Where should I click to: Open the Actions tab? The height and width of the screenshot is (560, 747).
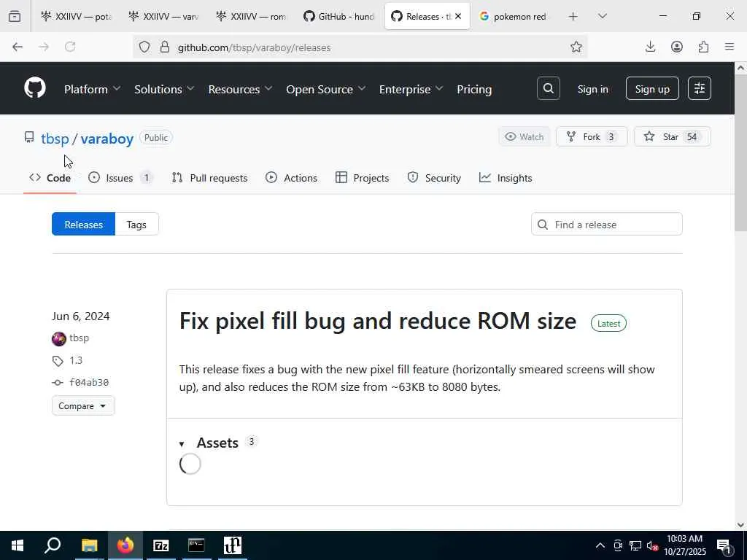pos(292,178)
